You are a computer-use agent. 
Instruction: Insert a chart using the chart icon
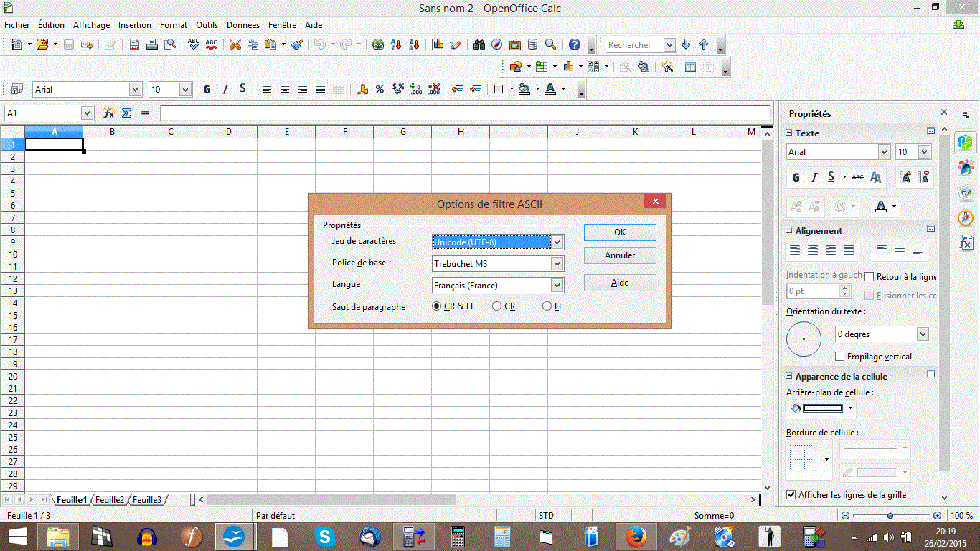438,44
